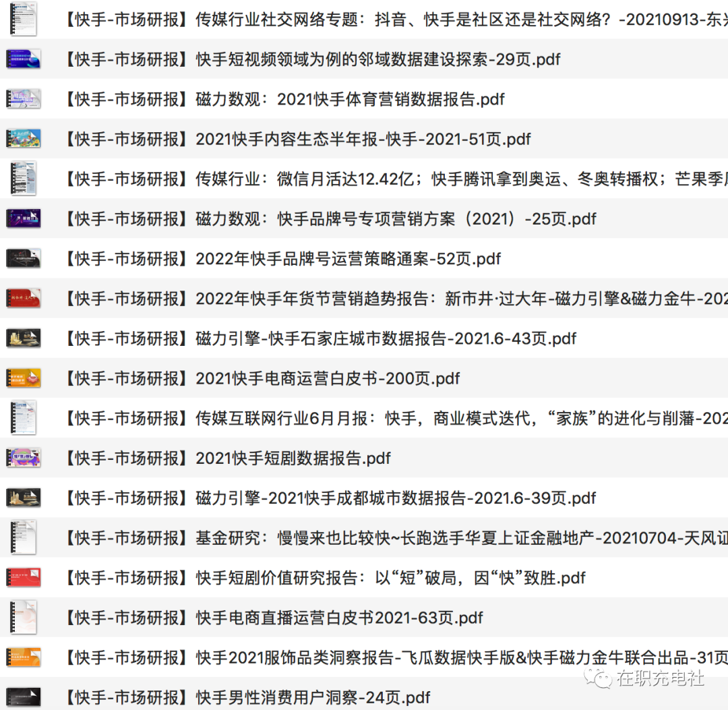Click the document icon for 传媒互联网行业6月月报

click(23, 419)
